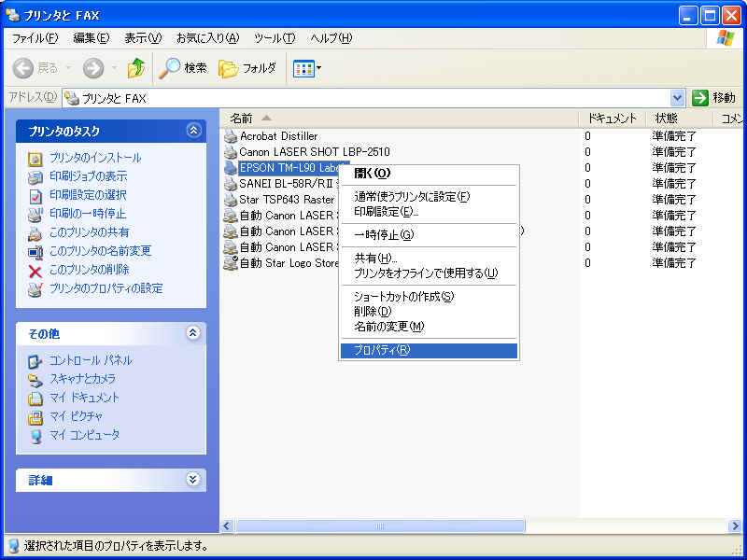The height and width of the screenshot is (560, 747).
Task: Click the horizontal scrollbar thumb
Action: [x=380, y=525]
